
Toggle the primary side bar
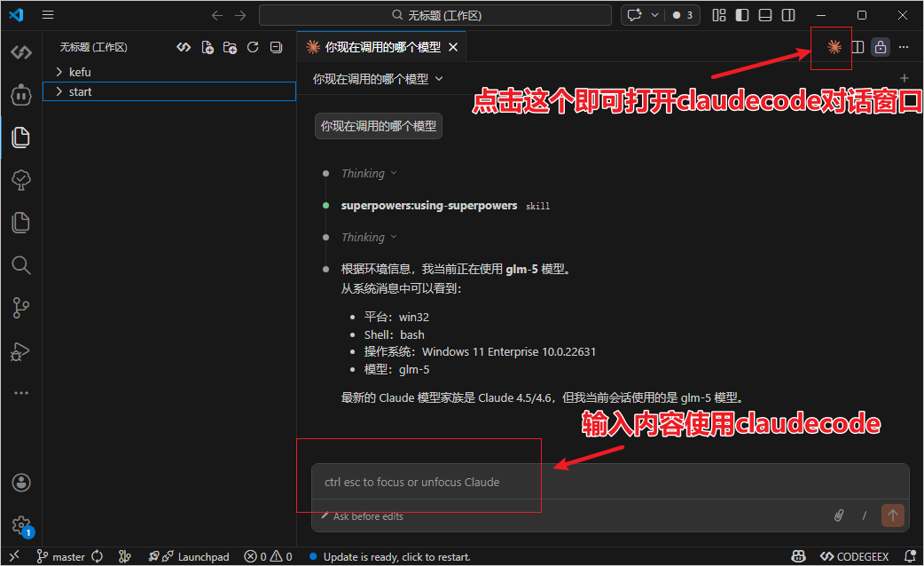742,15
